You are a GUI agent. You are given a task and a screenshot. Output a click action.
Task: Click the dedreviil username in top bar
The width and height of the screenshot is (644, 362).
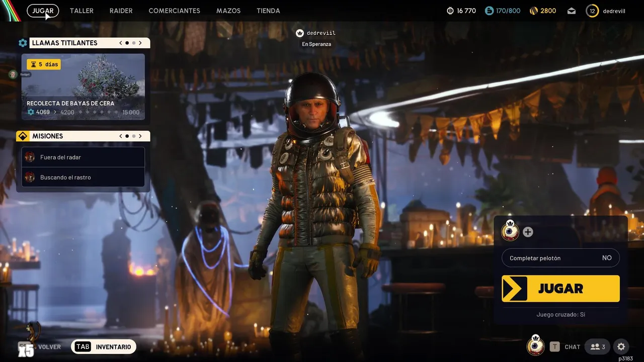click(614, 11)
